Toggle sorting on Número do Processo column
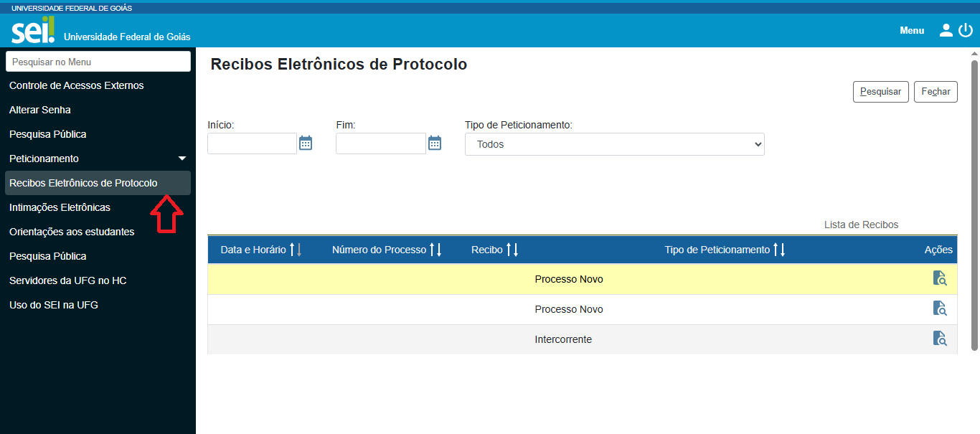This screenshot has height=434, width=980. [x=437, y=249]
